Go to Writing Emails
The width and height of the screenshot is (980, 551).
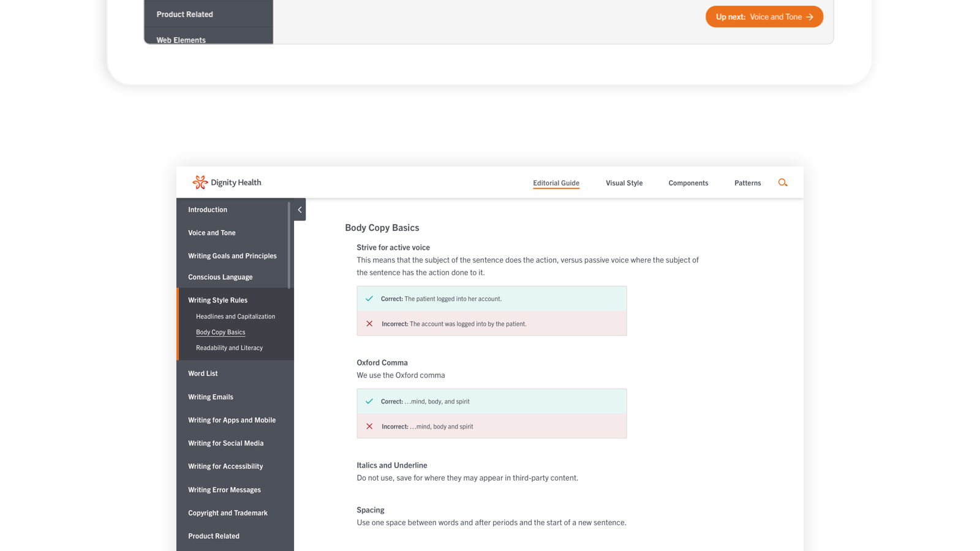pyautogui.click(x=211, y=397)
